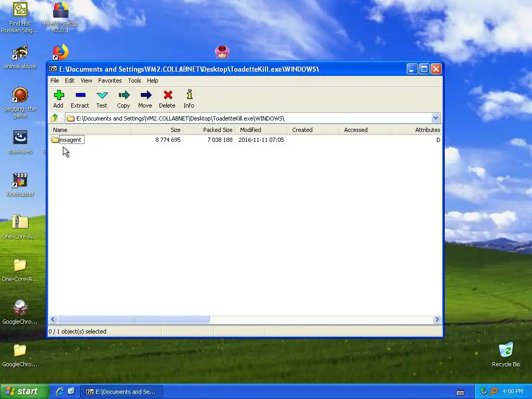
Task: Launch Internet Explorer from quick launch
Action: 60,391
